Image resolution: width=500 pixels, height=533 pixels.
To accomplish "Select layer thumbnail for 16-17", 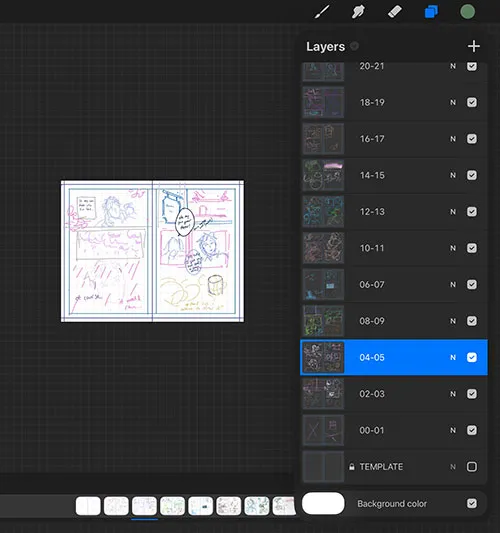I will tap(323, 139).
